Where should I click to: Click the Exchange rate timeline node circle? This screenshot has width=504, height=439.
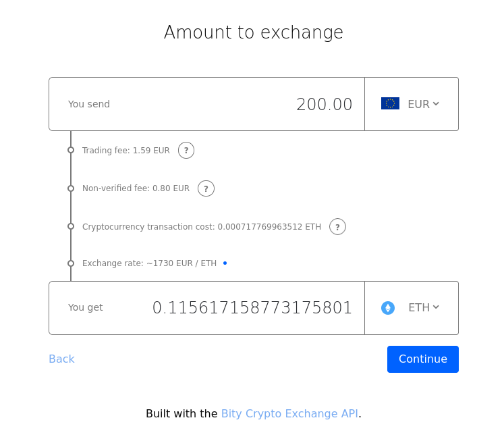click(71, 263)
